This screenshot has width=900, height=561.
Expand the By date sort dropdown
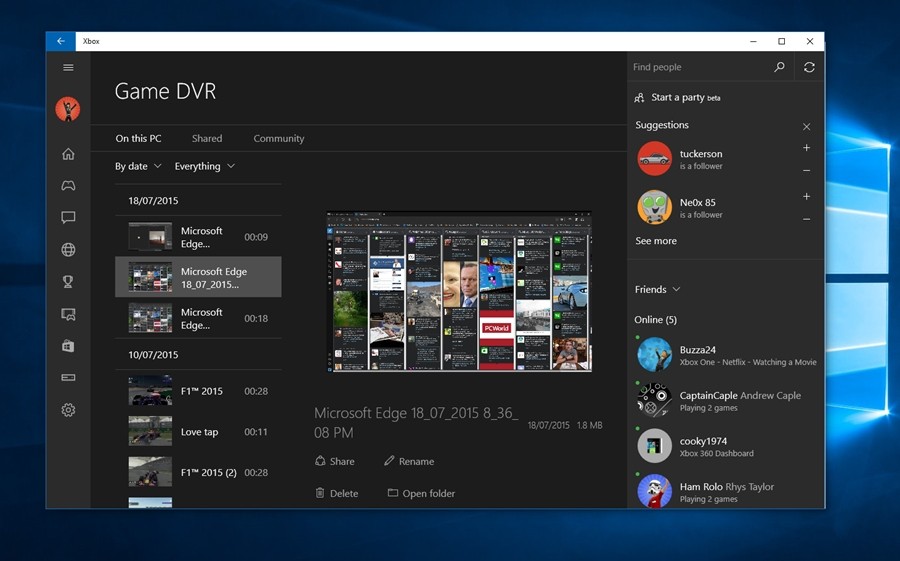tap(138, 166)
